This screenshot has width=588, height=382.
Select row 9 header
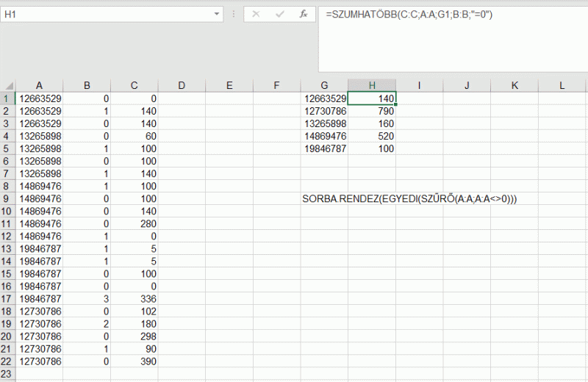click(x=7, y=198)
